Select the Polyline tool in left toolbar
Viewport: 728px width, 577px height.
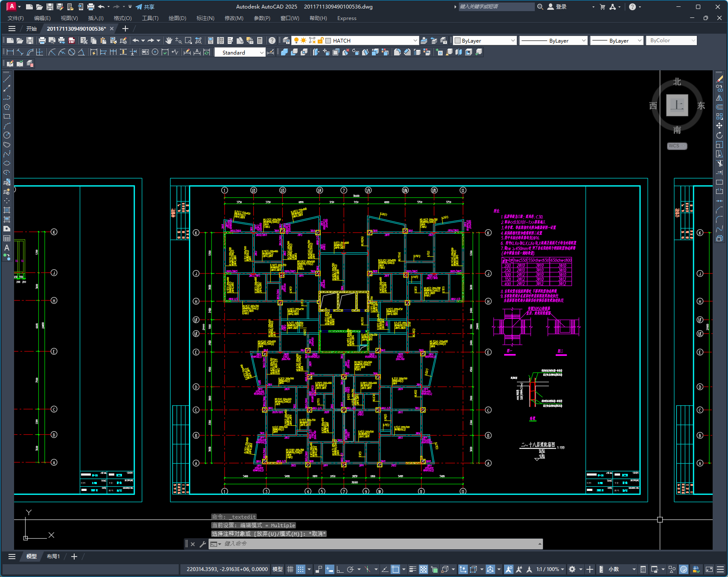(x=7, y=98)
